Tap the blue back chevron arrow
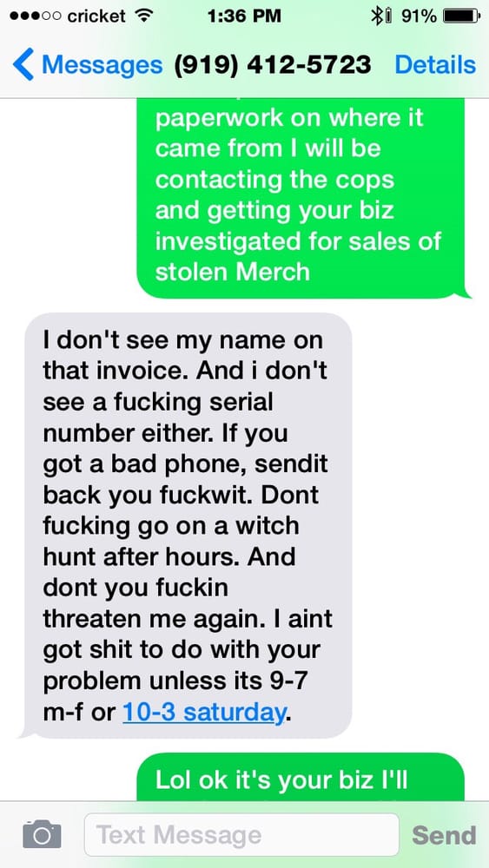Screen dimensions: 489x868 [23, 65]
